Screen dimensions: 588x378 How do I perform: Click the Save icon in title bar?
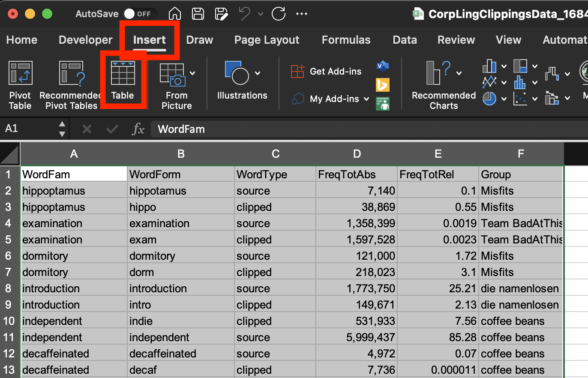198,14
